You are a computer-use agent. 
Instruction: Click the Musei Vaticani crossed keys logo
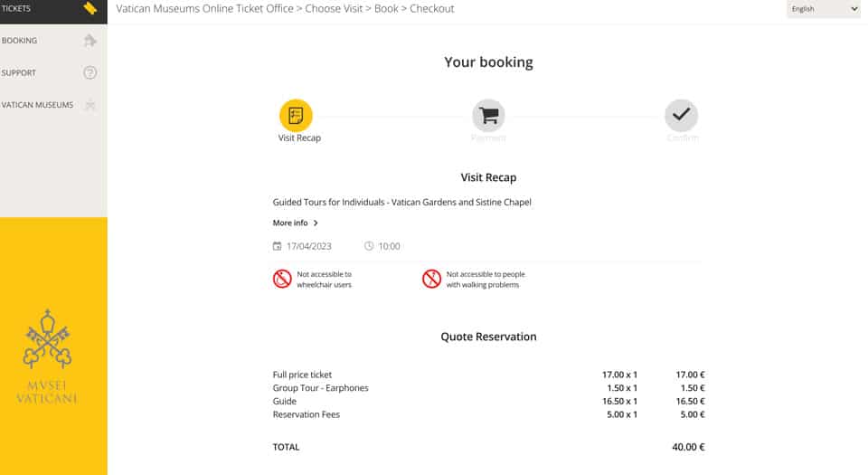tap(47, 338)
